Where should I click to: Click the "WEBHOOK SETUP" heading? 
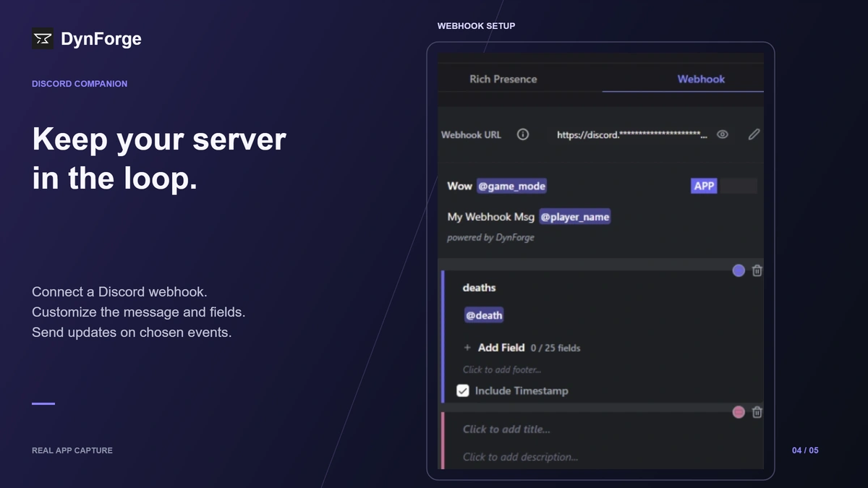coord(476,26)
